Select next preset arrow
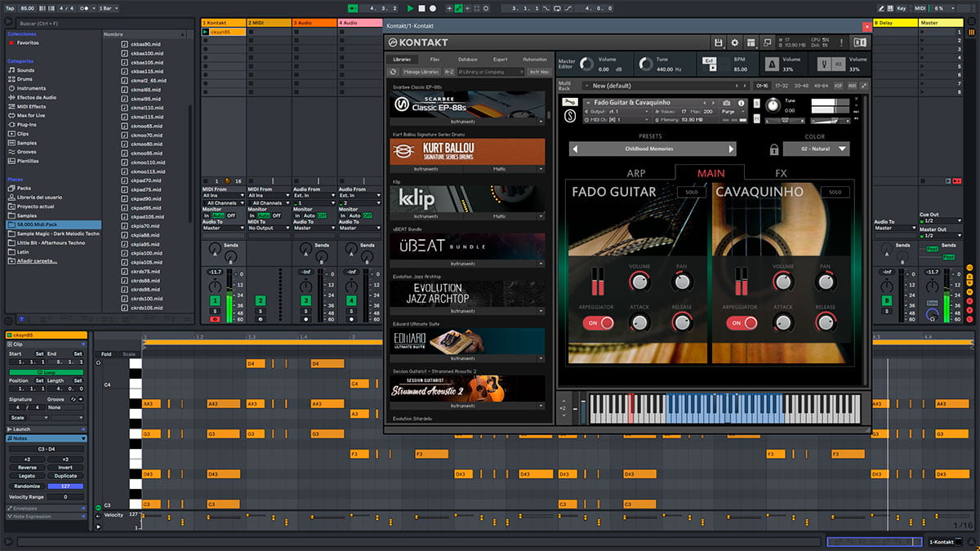Screen dimensions: 980x551 tap(731, 149)
